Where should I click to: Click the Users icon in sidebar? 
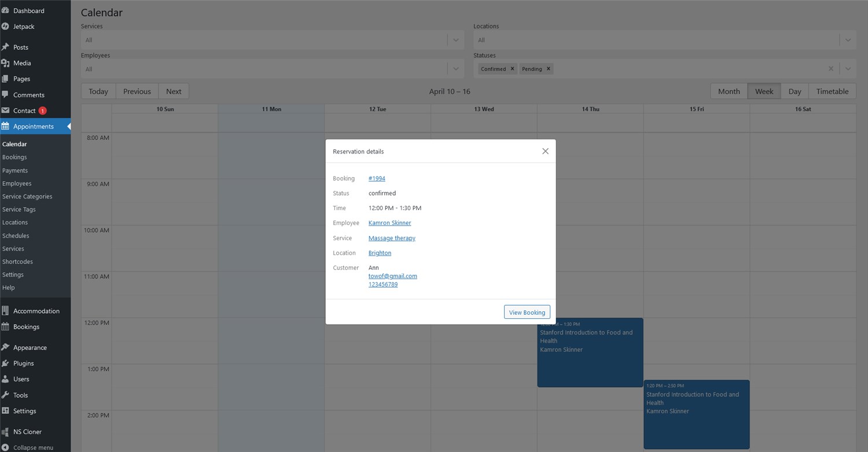coord(5,379)
